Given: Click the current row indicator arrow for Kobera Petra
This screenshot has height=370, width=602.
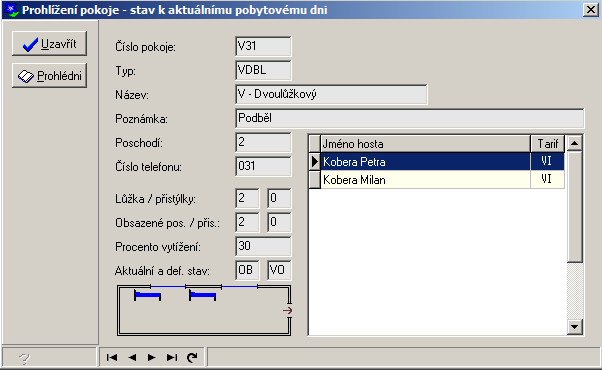Looking at the screenshot, I should pos(314,162).
